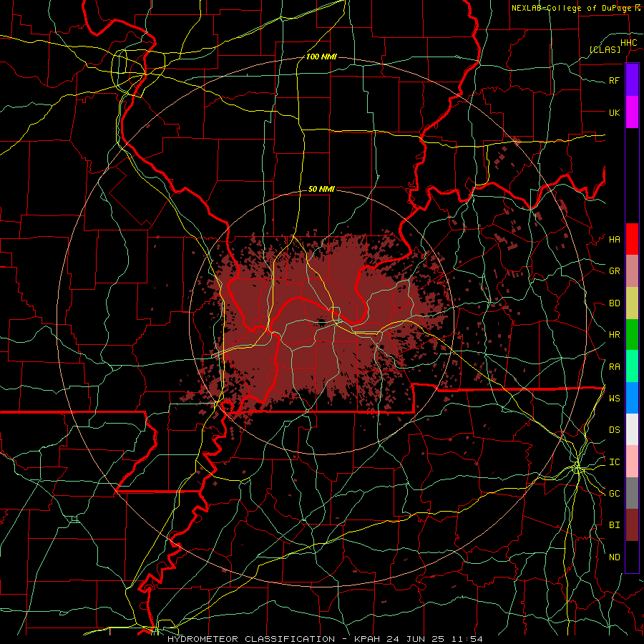Select the white DS legend swatch

[632, 429]
